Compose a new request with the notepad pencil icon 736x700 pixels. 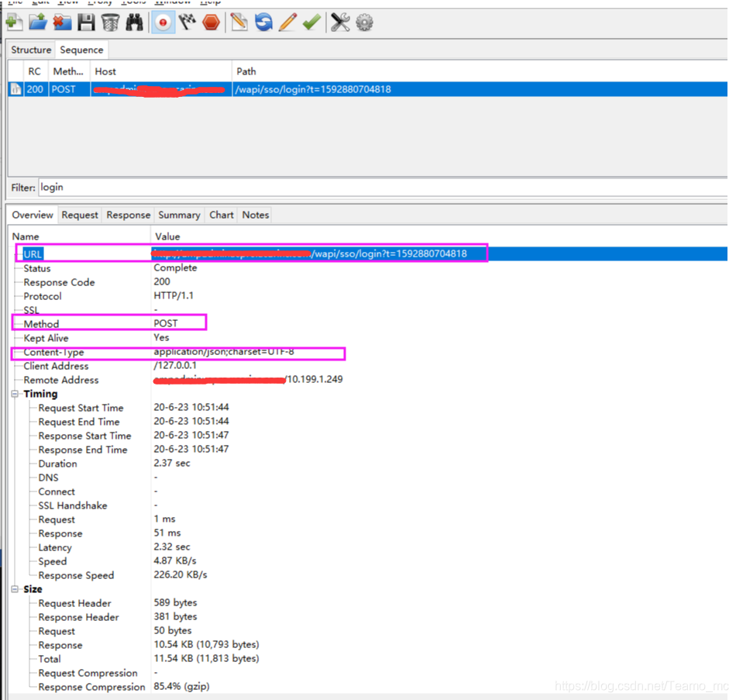tap(239, 22)
